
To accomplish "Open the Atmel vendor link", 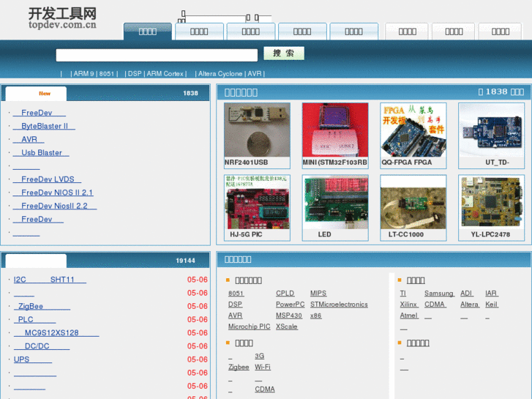I will coord(409,316).
